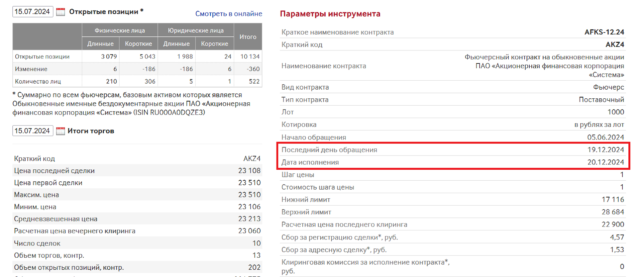This screenshot has height=277, width=644.
Task: Click the Краткий код value AKZ4 in parameters
Action: (615, 44)
